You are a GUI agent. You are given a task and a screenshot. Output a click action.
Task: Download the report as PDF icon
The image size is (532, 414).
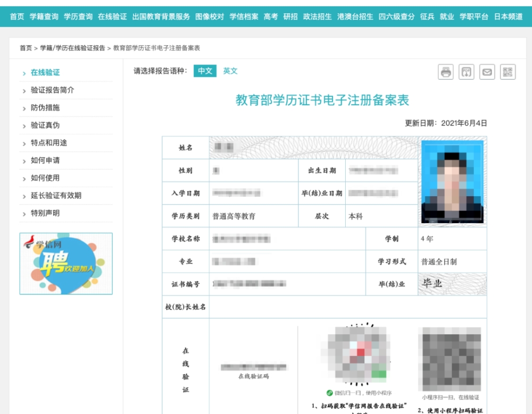(x=466, y=72)
